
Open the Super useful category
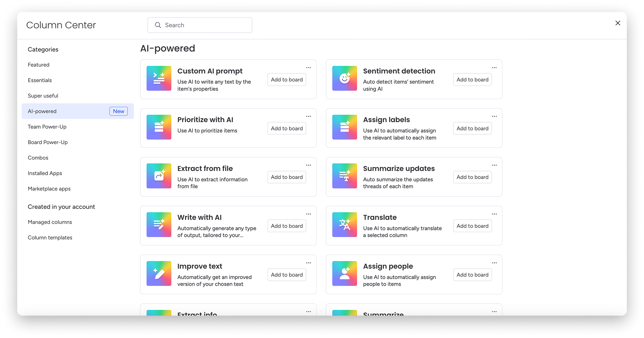pyautogui.click(x=78, y=96)
